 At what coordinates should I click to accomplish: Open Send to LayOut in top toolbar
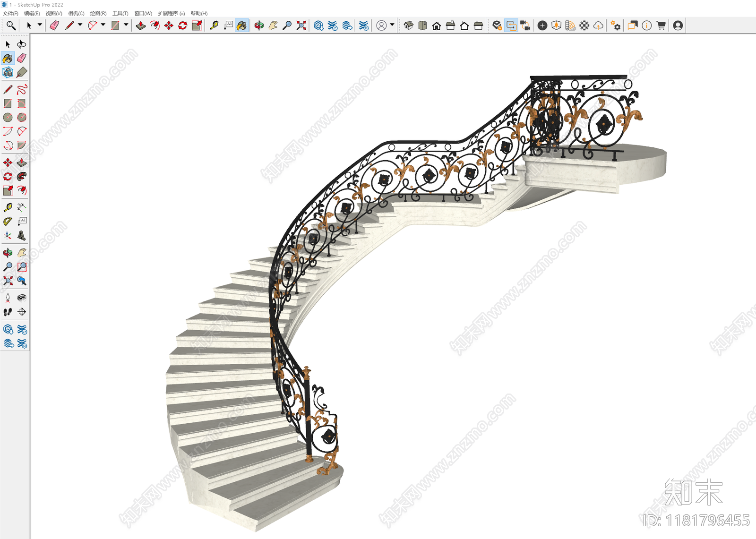[347, 26]
